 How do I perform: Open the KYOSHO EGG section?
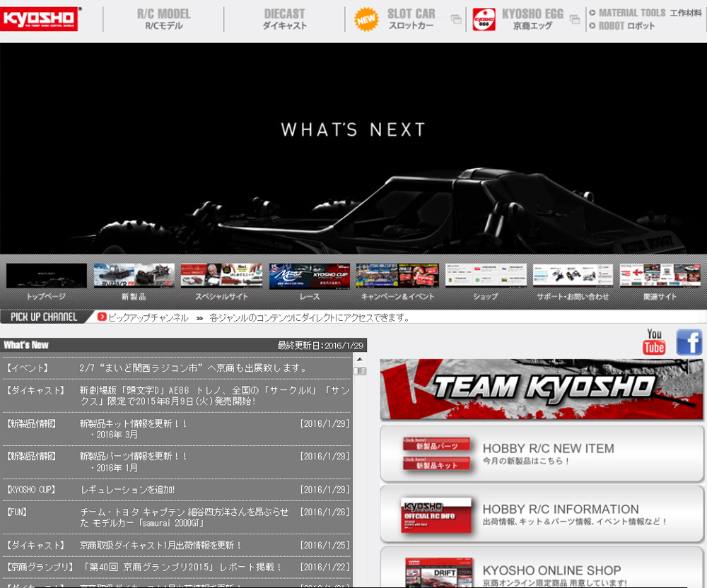click(x=532, y=19)
